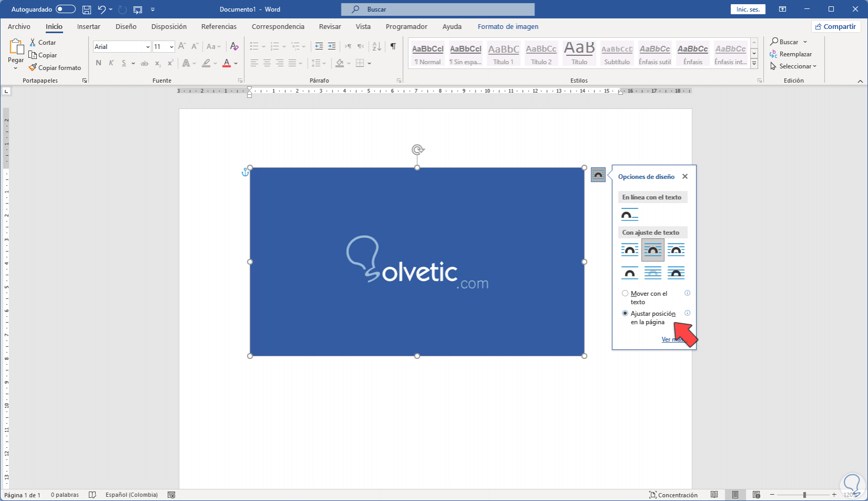This screenshot has height=501, width=868.
Task: Click the Compartir button
Action: tap(835, 26)
